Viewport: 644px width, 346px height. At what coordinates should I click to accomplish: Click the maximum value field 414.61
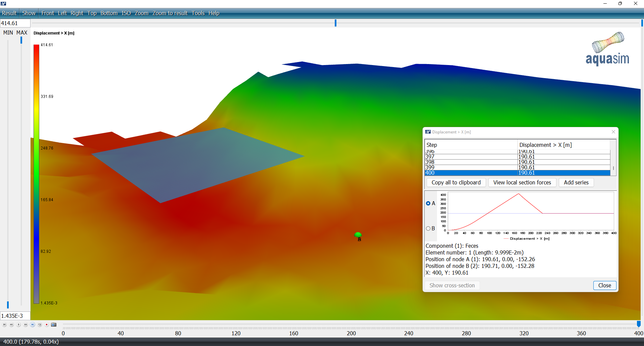pyautogui.click(x=15, y=23)
